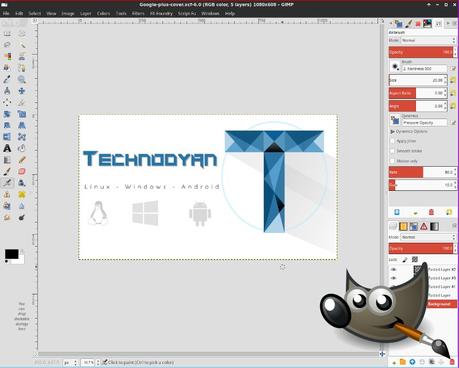Switch to the Channels tab in layers dock
Viewport: 459px width, 368px height.
tap(403, 227)
